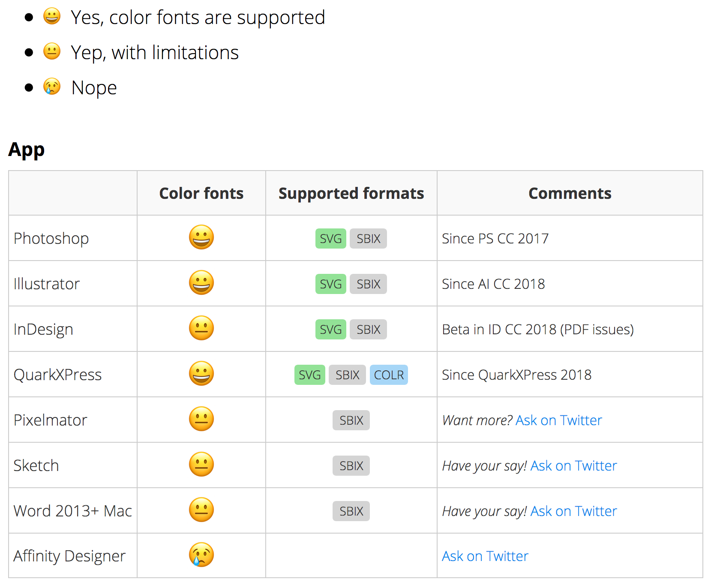This screenshot has width=714, height=588.
Task: Click the neutral face emoji for Sketch
Action: tap(201, 464)
